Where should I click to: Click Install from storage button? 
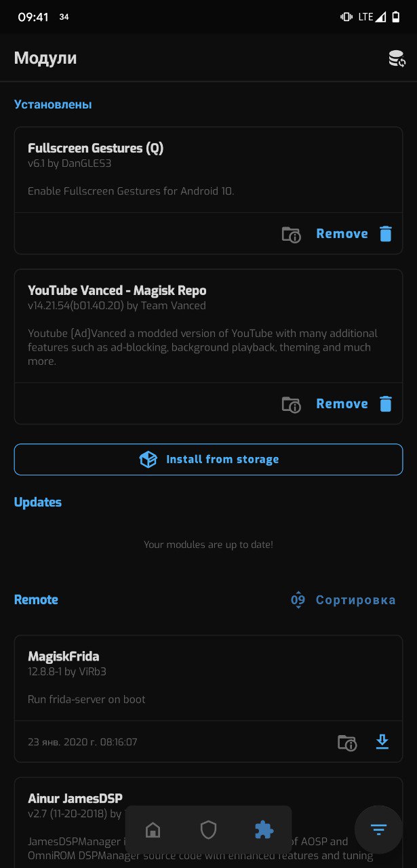click(x=208, y=460)
